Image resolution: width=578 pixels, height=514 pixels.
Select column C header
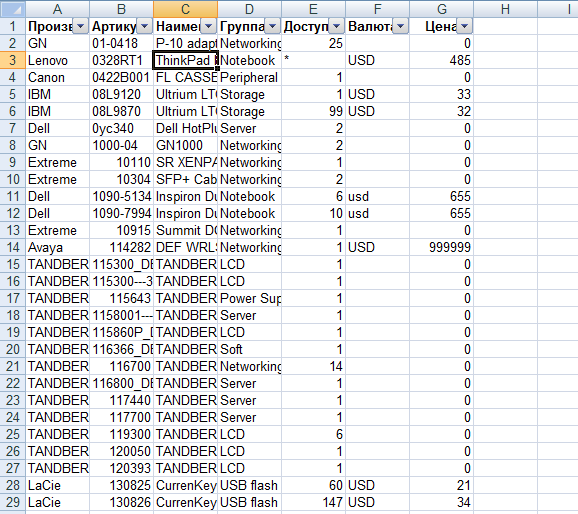[x=185, y=9]
